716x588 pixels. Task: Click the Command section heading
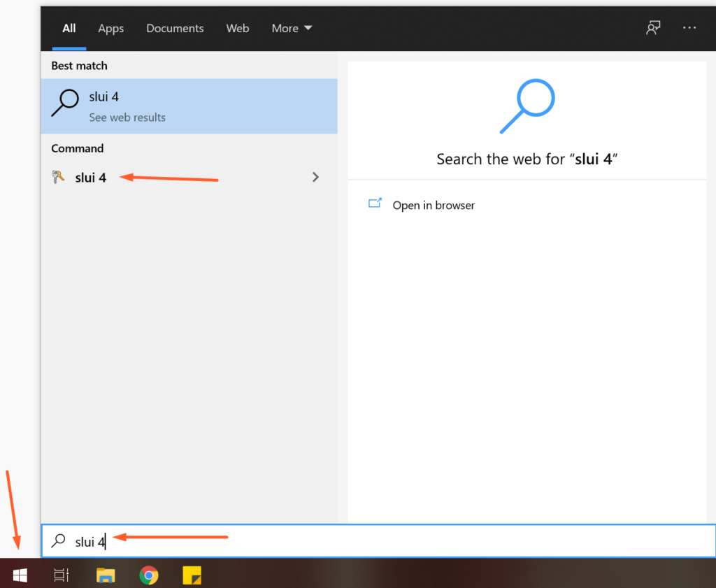pos(77,148)
